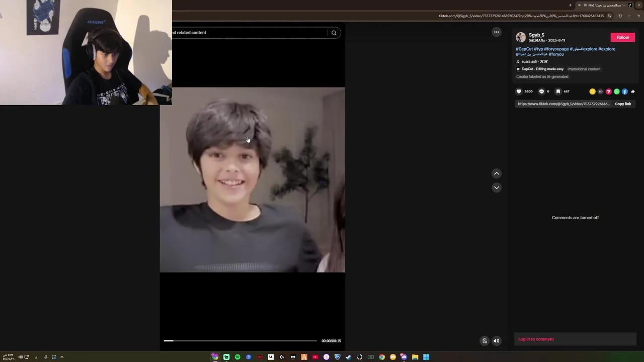The width and height of the screenshot is (644, 362).
Task: Enable picture-in-picture mode for the video
Action: point(485,340)
